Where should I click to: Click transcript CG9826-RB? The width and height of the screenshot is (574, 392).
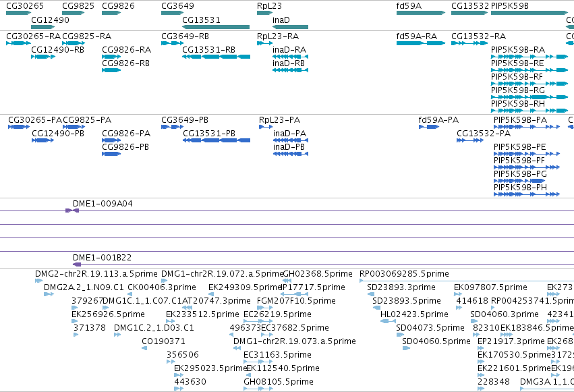[x=111, y=70]
